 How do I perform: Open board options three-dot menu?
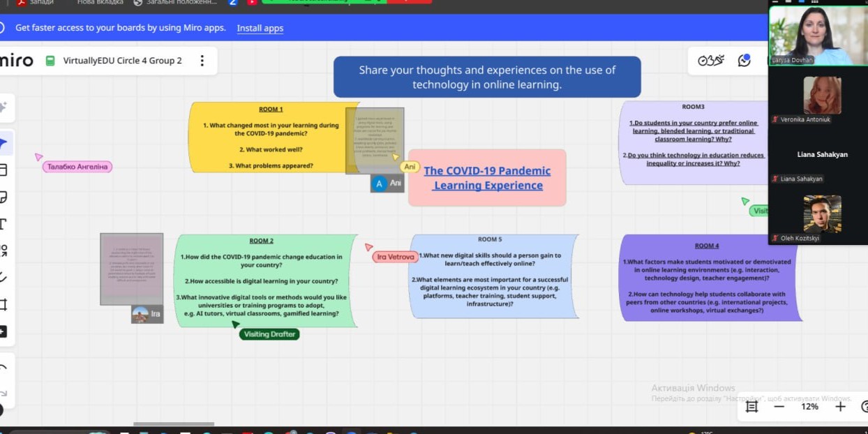pos(202,61)
